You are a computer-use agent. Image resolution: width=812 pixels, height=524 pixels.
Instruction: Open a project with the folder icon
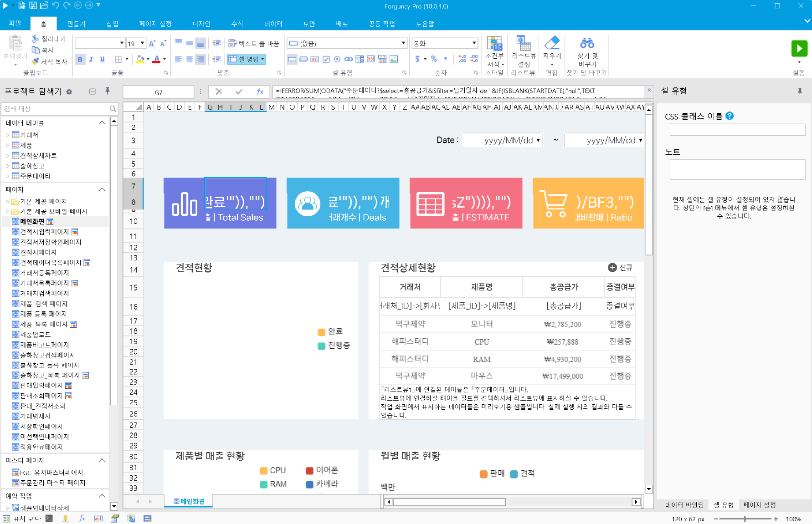[x=44, y=5]
